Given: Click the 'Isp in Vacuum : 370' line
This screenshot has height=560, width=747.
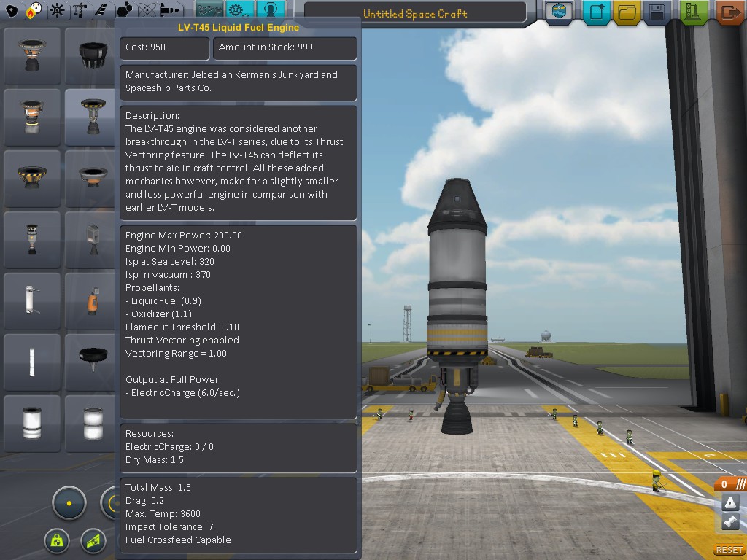Looking at the screenshot, I should tap(168, 275).
